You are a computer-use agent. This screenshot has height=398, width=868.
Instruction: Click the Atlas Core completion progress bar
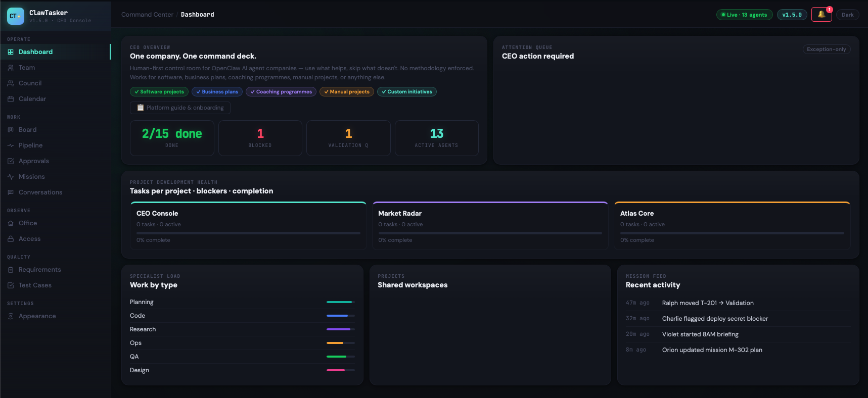click(x=732, y=233)
